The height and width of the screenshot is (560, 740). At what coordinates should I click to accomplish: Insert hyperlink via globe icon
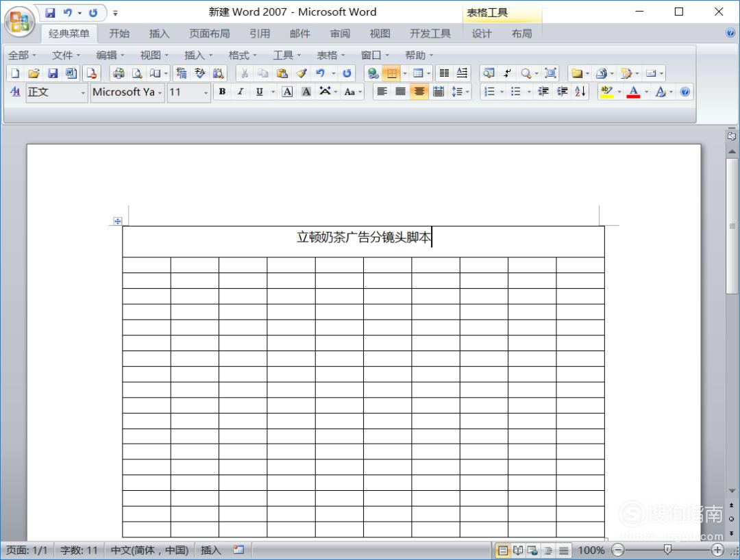[x=373, y=73]
